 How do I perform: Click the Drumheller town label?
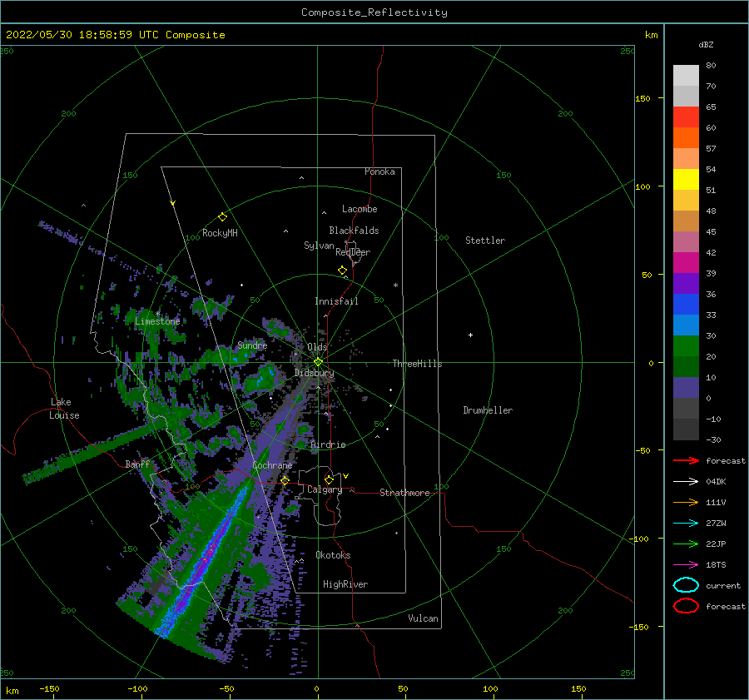[488, 410]
